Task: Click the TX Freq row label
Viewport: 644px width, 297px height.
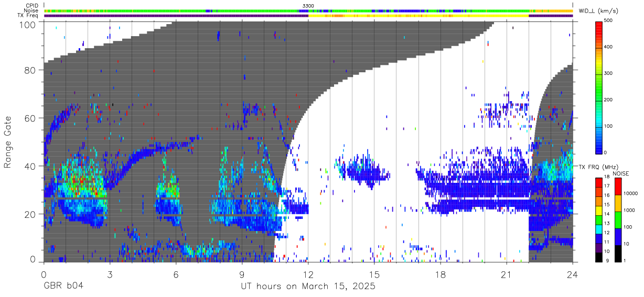Action: click(x=28, y=16)
